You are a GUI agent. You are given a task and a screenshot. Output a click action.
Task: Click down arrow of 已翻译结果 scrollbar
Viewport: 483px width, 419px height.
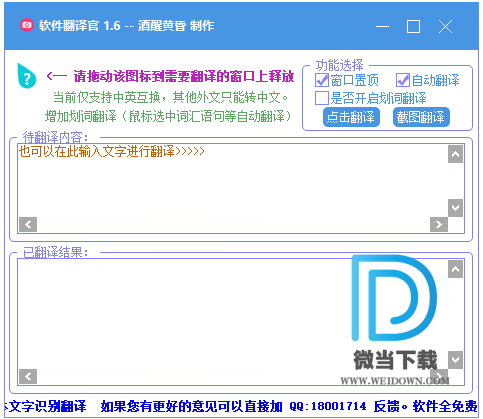coord(455,360)
